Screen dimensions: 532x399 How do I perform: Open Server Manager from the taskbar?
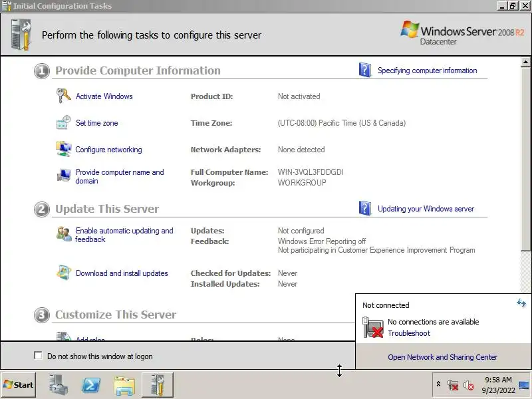(x=58, y=385)
